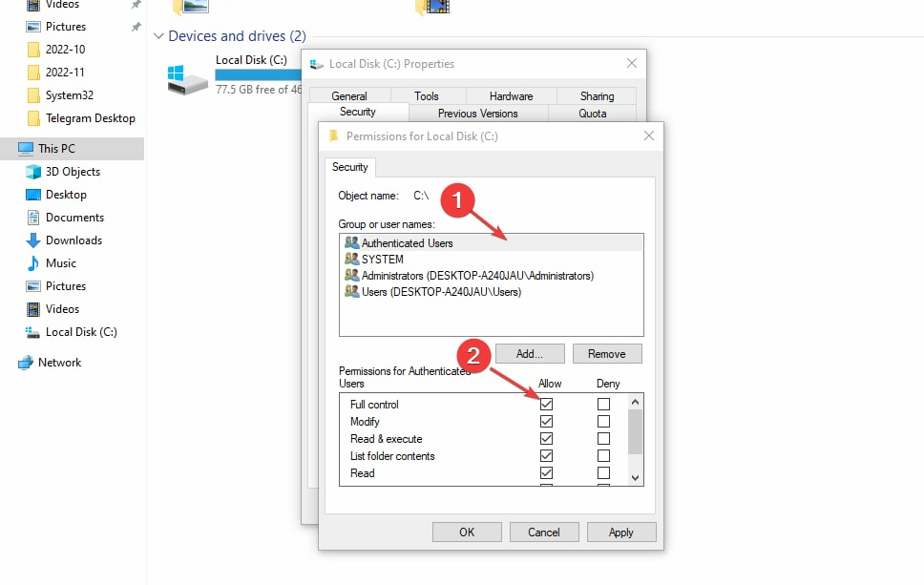Image resolution: width=924 pixels, height=585 pixels.
Task: Click the This PC monitor icon
Action: coord(26,149)
